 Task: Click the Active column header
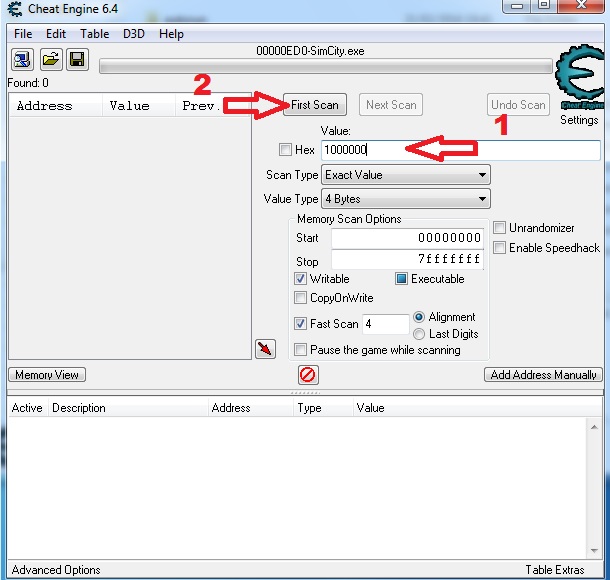coord(27,408)
